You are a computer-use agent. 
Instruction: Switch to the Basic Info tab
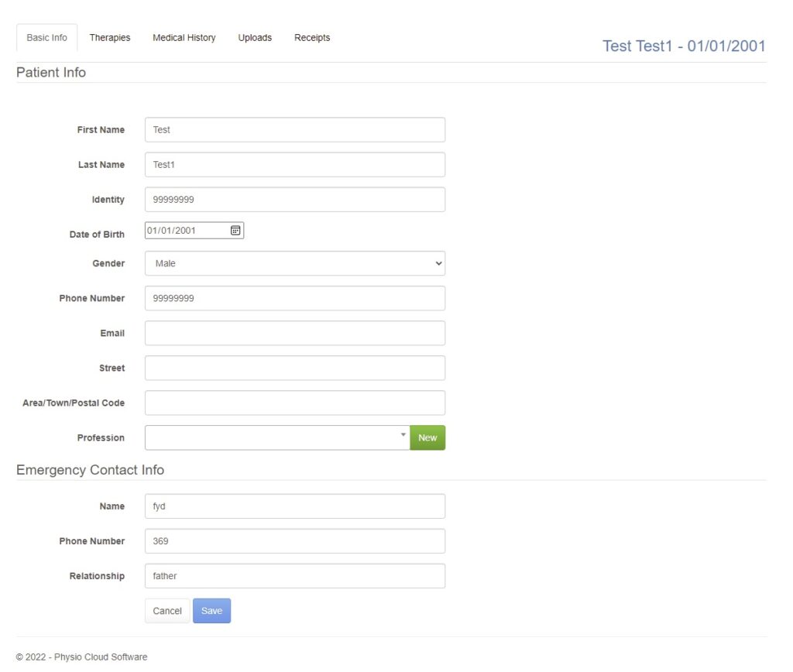pyautogui.click(x=46, y=37)
